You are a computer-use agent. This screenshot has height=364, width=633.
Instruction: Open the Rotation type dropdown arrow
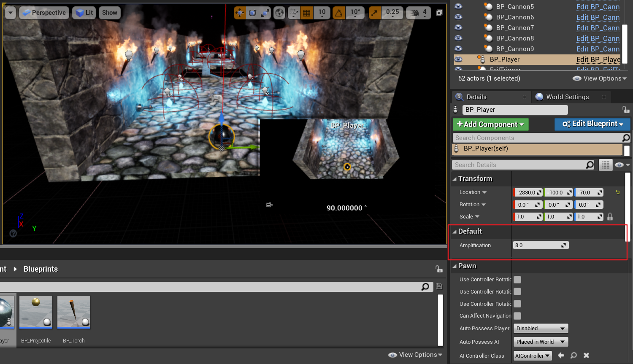[x=483, y=205]
